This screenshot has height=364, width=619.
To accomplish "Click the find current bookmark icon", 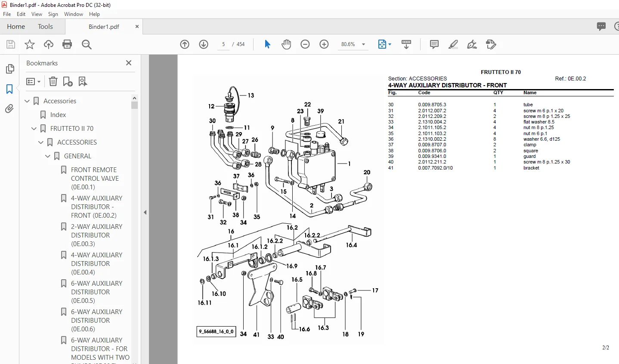I will [x=83, y=81].
